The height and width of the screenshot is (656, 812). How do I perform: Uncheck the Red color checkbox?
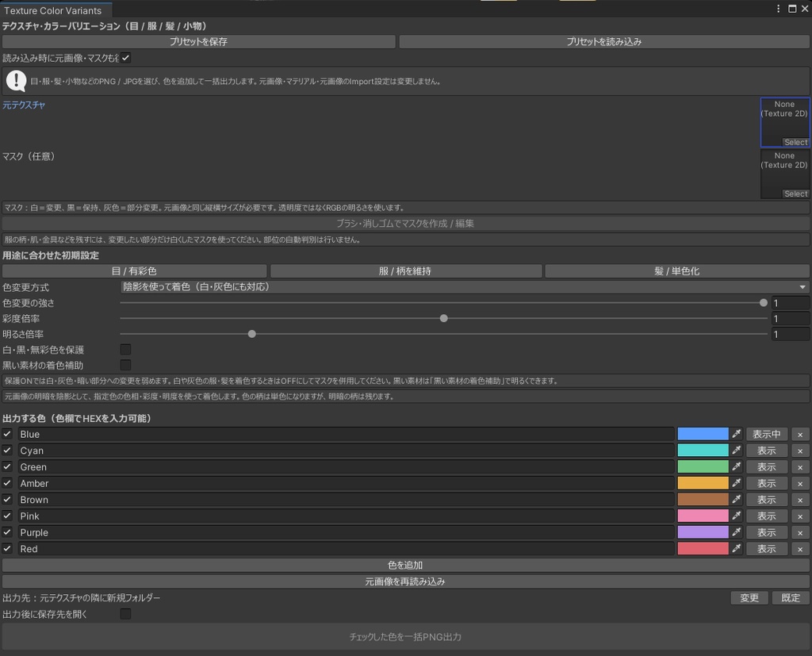tap(7, 549)
